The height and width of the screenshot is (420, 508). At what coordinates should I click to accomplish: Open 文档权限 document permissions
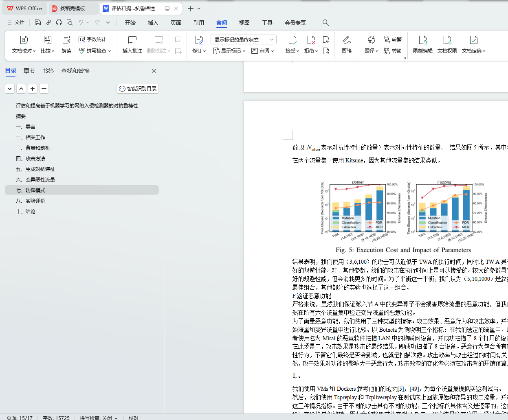point(447,45)
